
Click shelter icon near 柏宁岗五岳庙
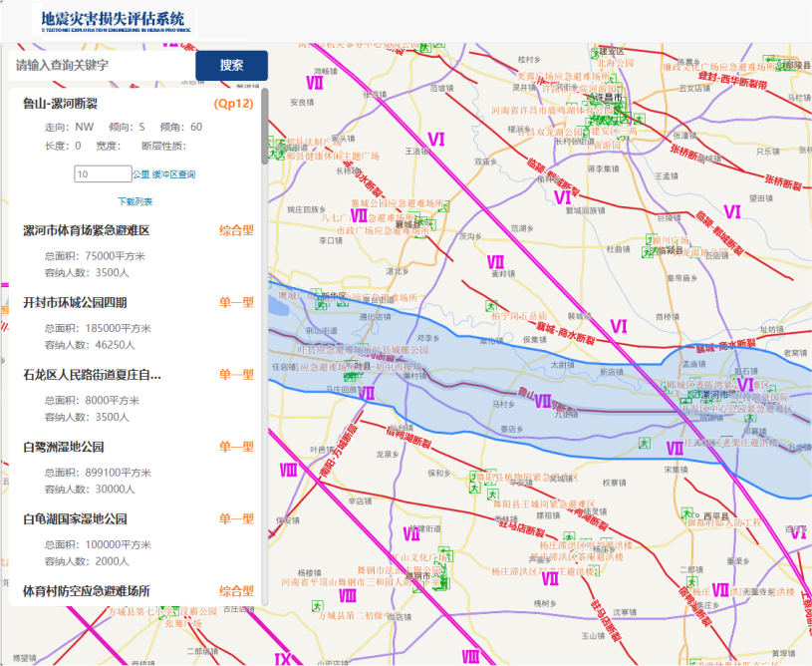tap(490, 304)
